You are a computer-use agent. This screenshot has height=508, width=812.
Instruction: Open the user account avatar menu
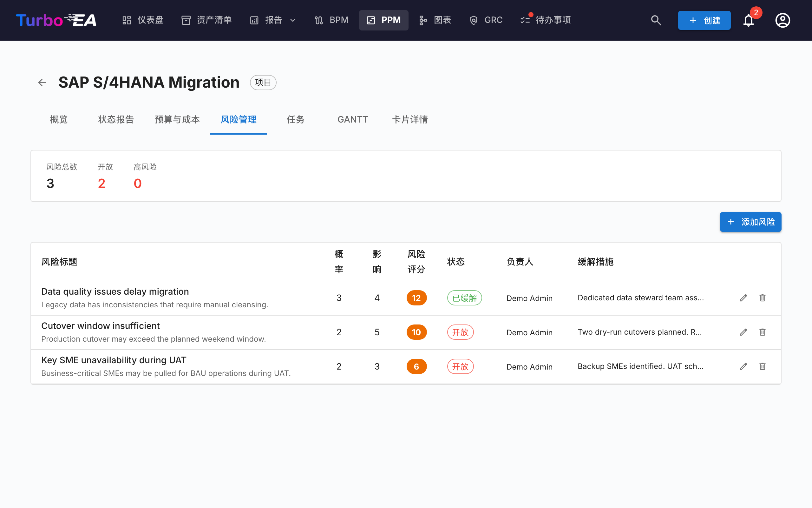[x=783, y=20]
